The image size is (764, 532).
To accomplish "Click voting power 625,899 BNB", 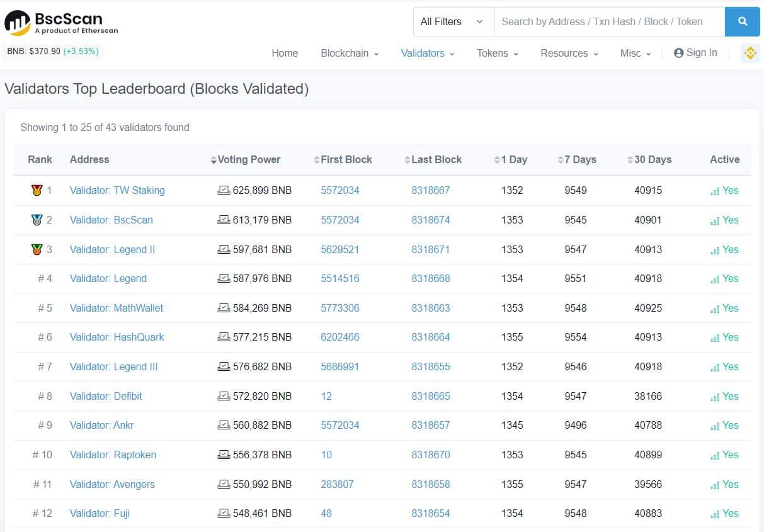I will click(x=262, y=190).
